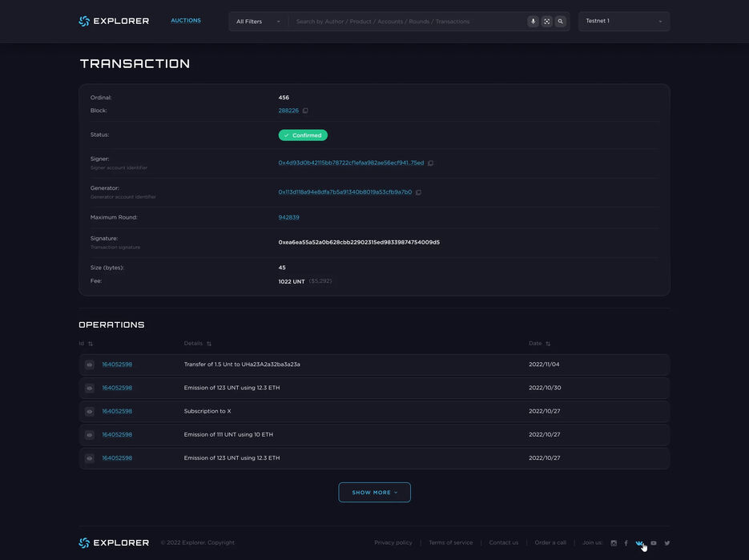Click the date 2022/10/30
749x560 pixels.
point(545,388)
